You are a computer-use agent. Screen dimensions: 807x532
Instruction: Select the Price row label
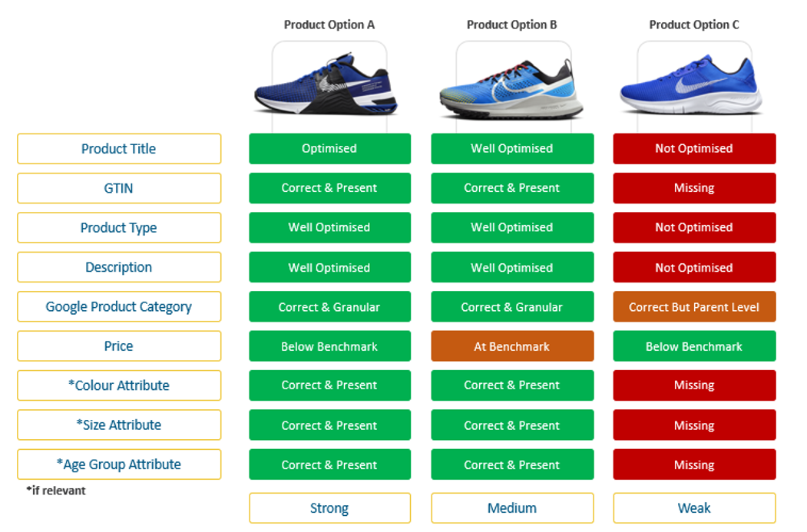(x=119, y=346)
